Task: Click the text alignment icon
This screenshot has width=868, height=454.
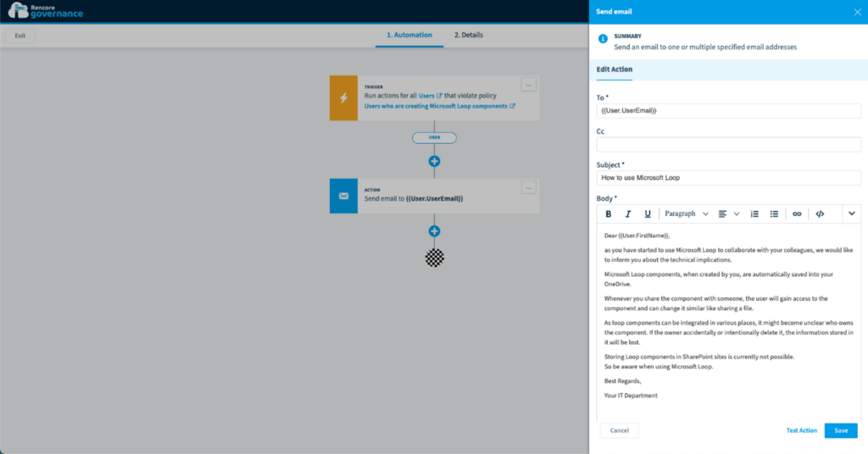Action: pos(722,214)
